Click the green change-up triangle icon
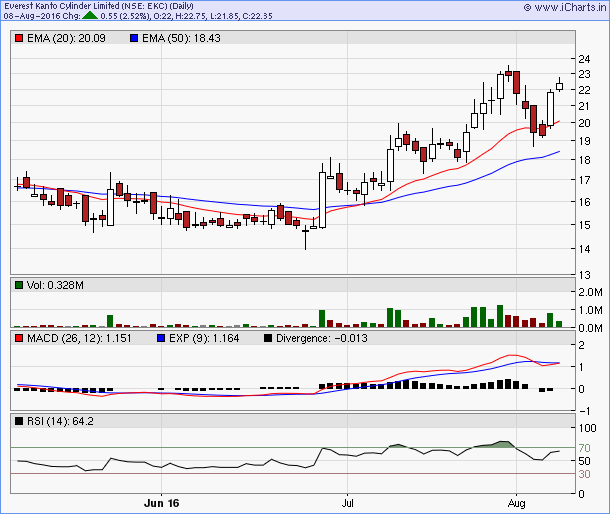 pyautogui.click(x=90, y=16)
